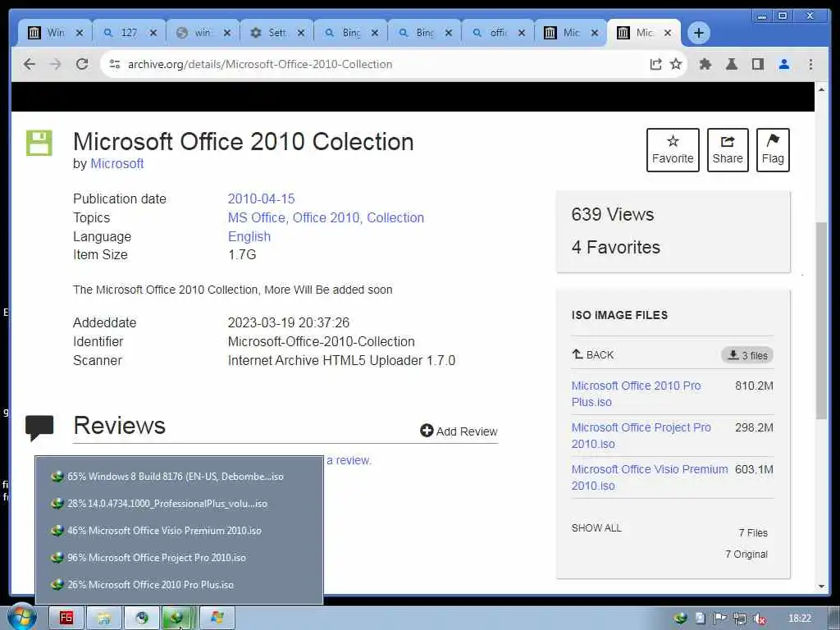Open a new browser tab

pyautogui.click(x=699, y=33)
